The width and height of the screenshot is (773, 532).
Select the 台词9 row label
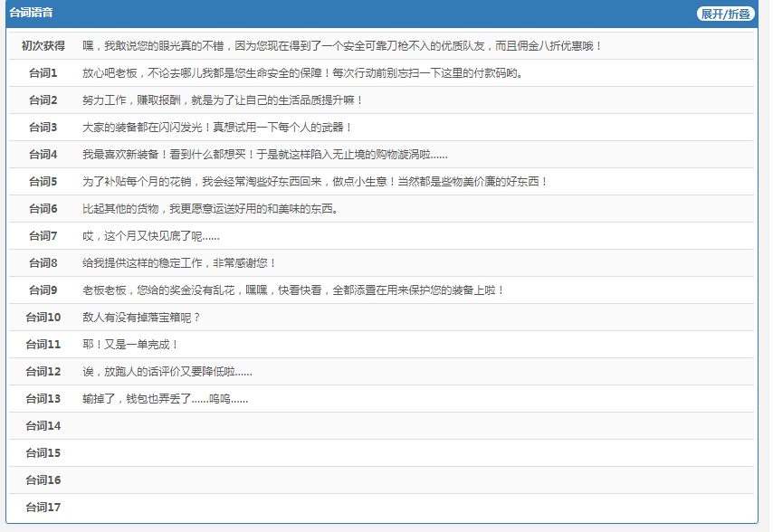[43, 290]
